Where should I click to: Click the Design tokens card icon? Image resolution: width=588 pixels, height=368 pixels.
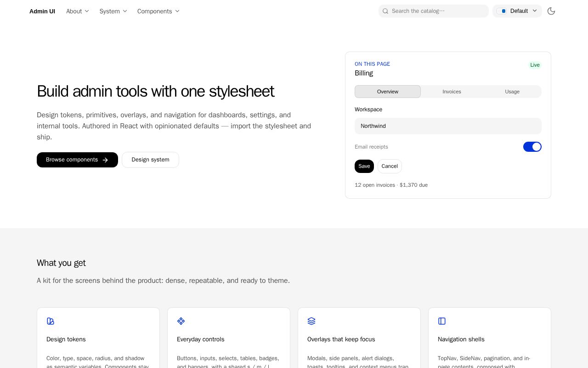coord(51,321)
